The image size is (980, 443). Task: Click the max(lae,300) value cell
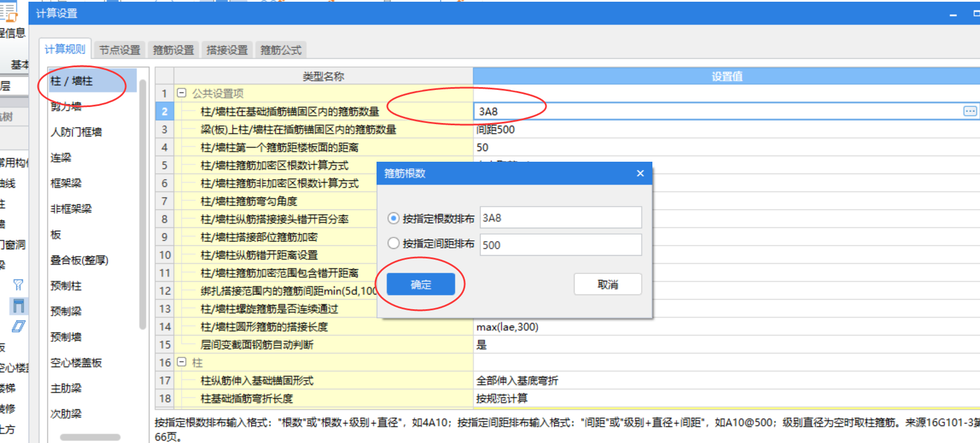click(726, 327)
